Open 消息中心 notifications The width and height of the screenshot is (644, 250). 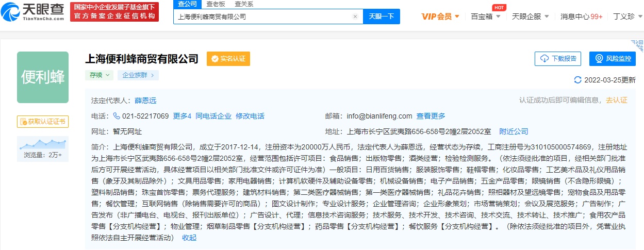582,16
